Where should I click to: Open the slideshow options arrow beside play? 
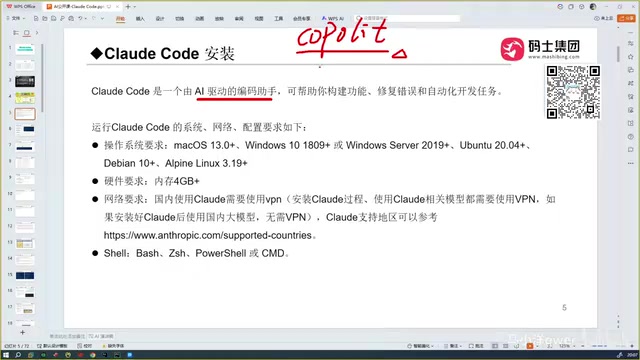(538, 346)
